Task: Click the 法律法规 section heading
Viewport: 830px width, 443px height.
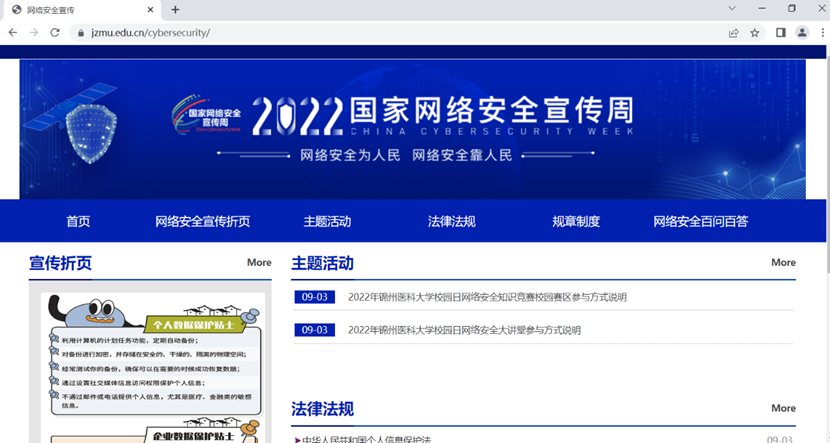Action: [x=322, y=409]
